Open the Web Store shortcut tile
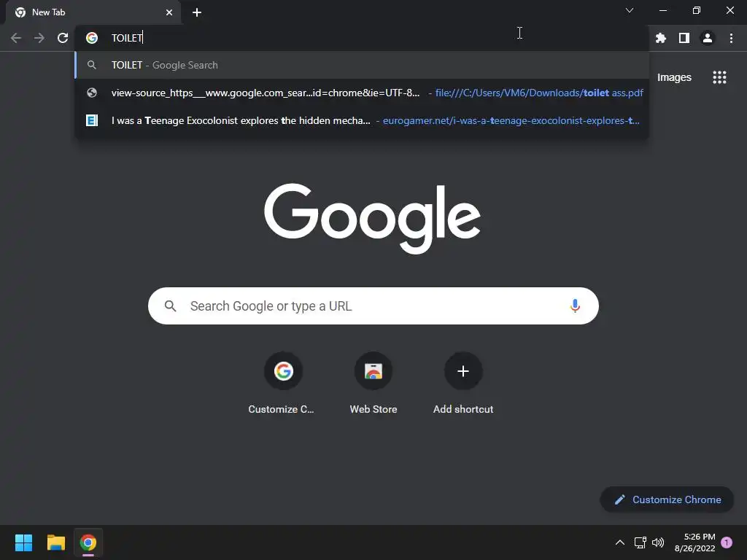Viewport: 747px width, 560px height. tap(373, 384)
